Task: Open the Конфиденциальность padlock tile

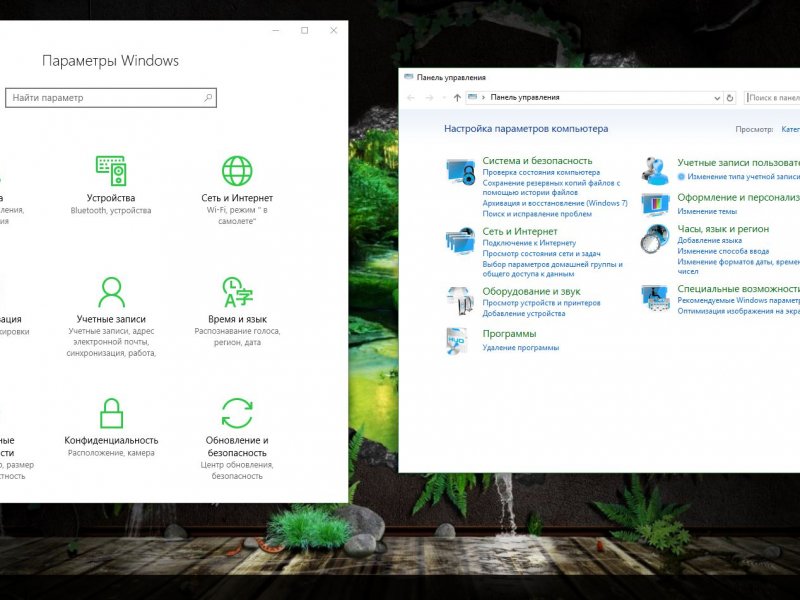Action: pos(111,427)
